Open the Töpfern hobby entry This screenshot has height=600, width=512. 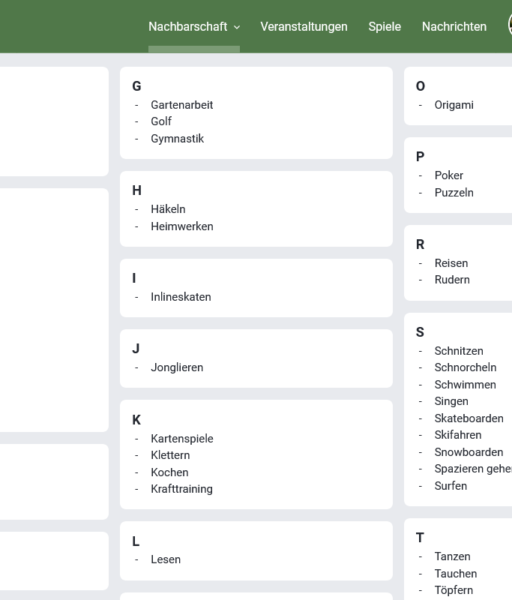point(453,590)
